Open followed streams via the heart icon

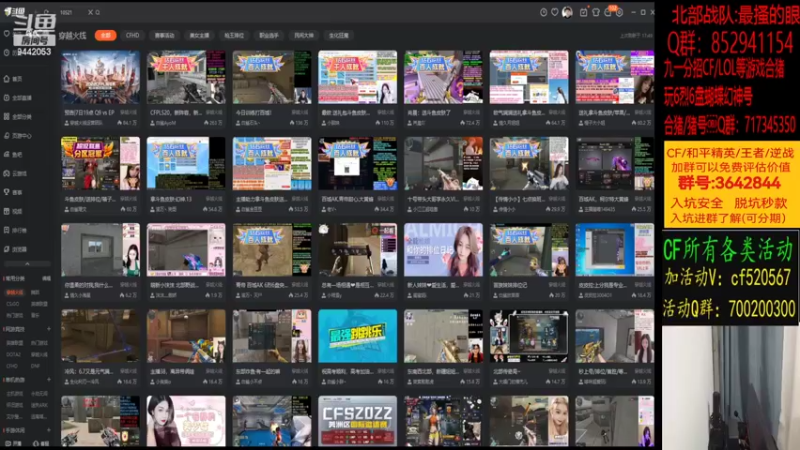tap(555, 12)
